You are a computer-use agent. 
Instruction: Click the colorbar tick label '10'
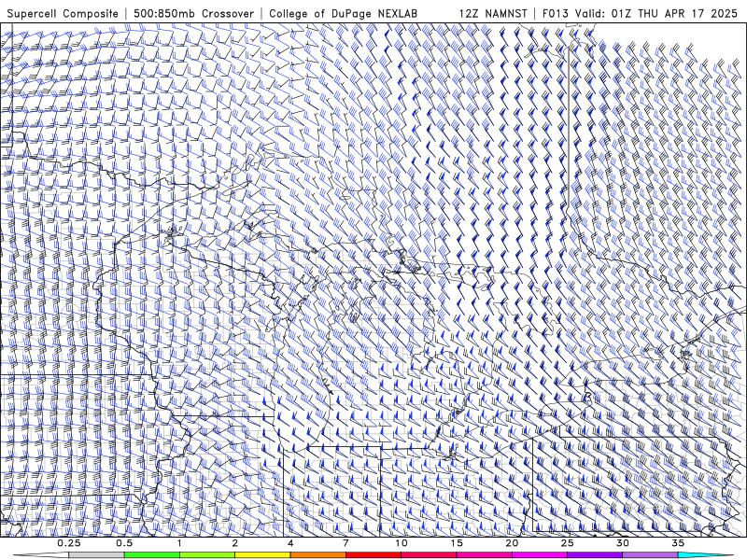[x=402, y=543]
